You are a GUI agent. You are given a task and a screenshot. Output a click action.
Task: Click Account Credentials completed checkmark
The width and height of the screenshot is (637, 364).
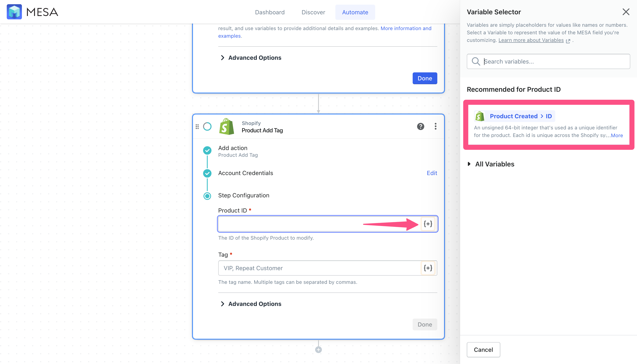pos(207,173)
